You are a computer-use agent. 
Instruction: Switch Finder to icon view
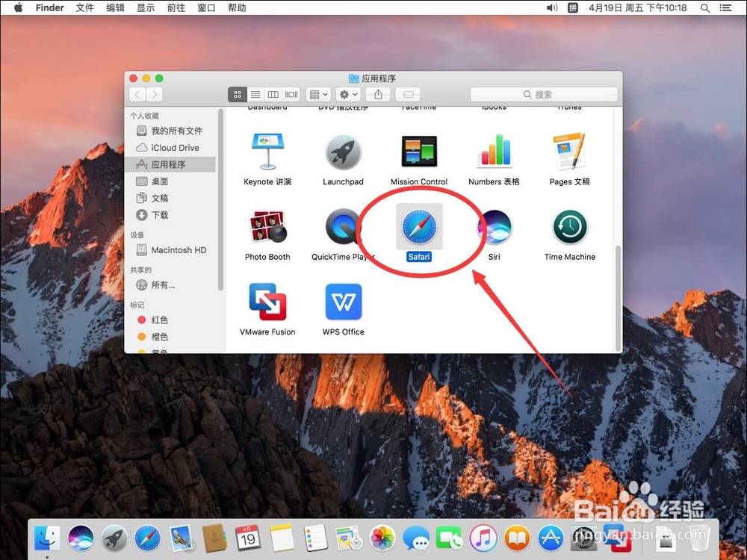pos(238,94)
